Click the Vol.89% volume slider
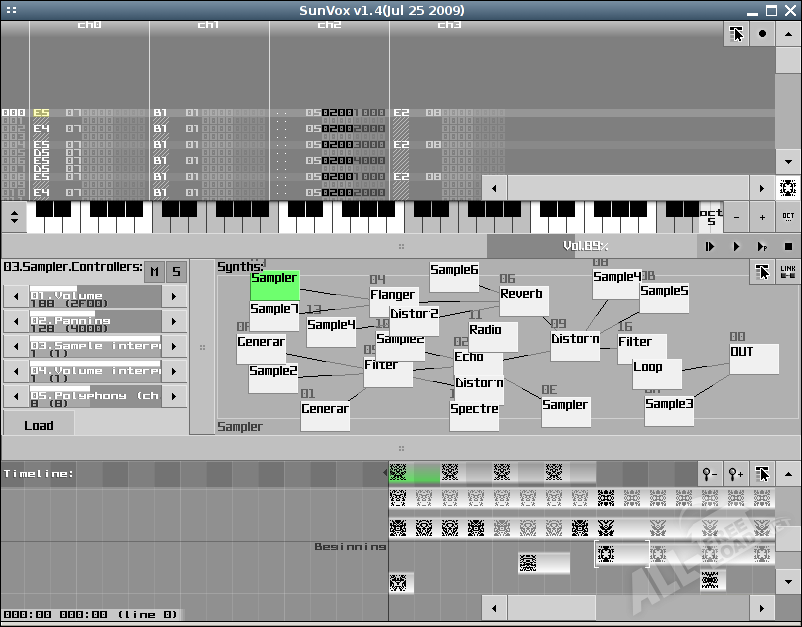 coord(585,246)
